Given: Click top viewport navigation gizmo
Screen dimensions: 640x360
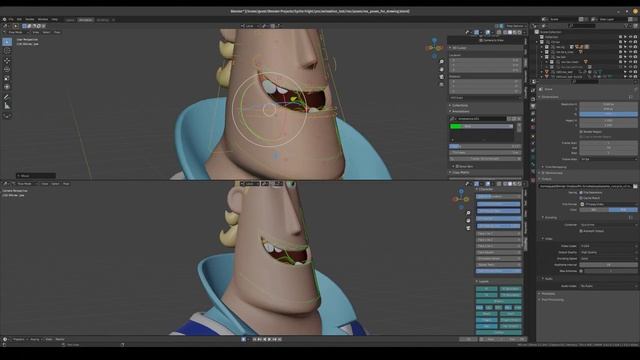Looking at the screenshot, I should click(x=434, y=48).
